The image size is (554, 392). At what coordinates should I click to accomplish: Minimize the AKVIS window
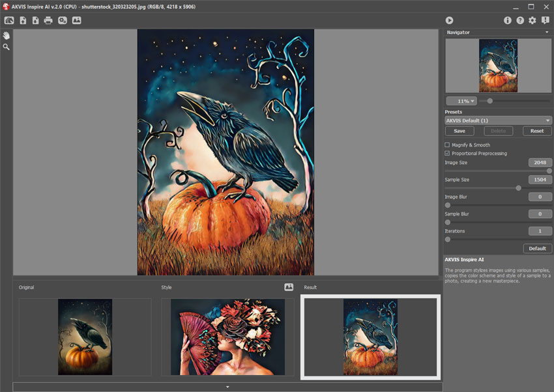click(516, 7)
